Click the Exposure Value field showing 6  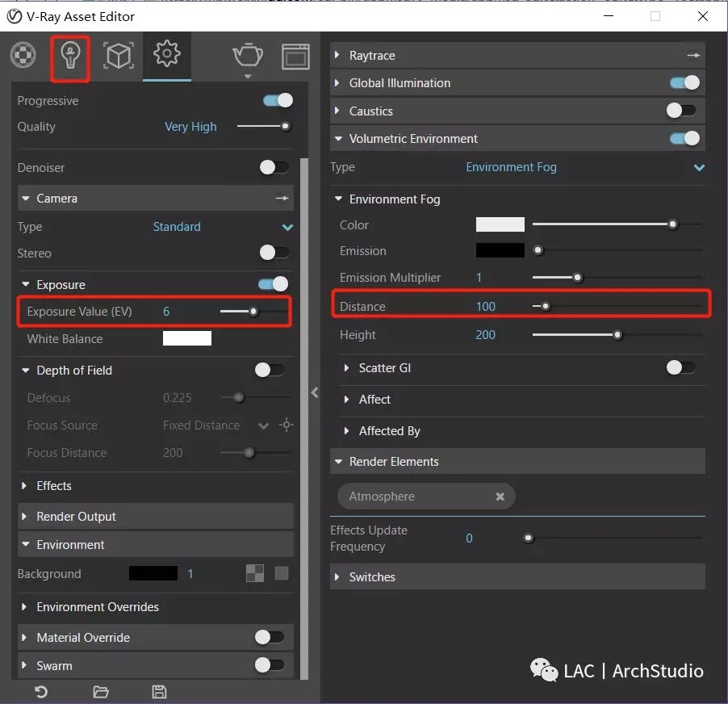(x=166, y=311)
